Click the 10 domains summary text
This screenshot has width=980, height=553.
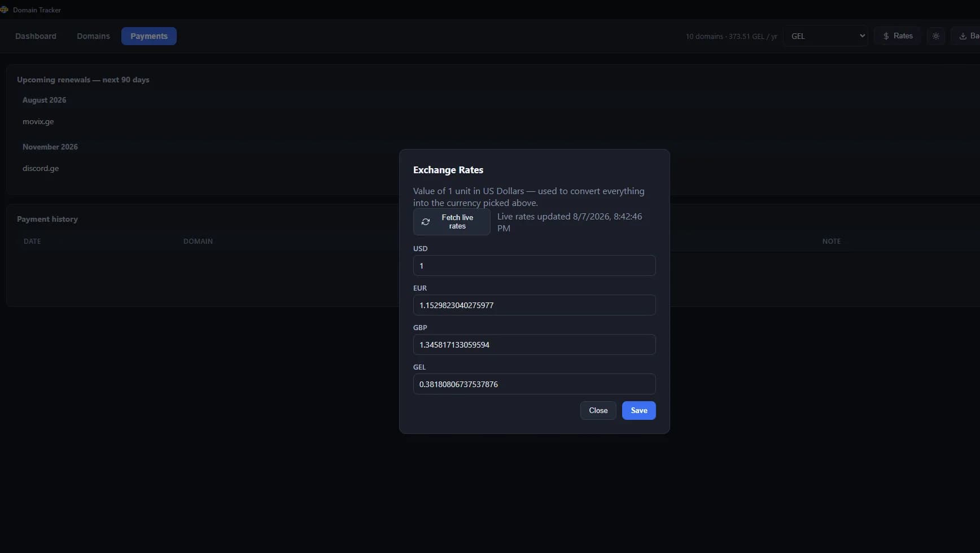pos(731,36)
